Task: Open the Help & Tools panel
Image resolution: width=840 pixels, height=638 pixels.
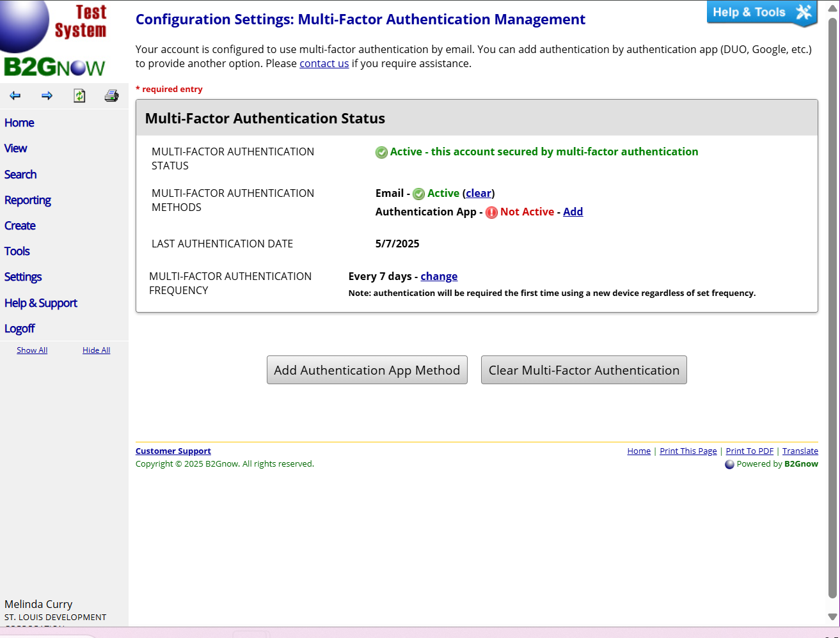Action: [x=761, y=13]
